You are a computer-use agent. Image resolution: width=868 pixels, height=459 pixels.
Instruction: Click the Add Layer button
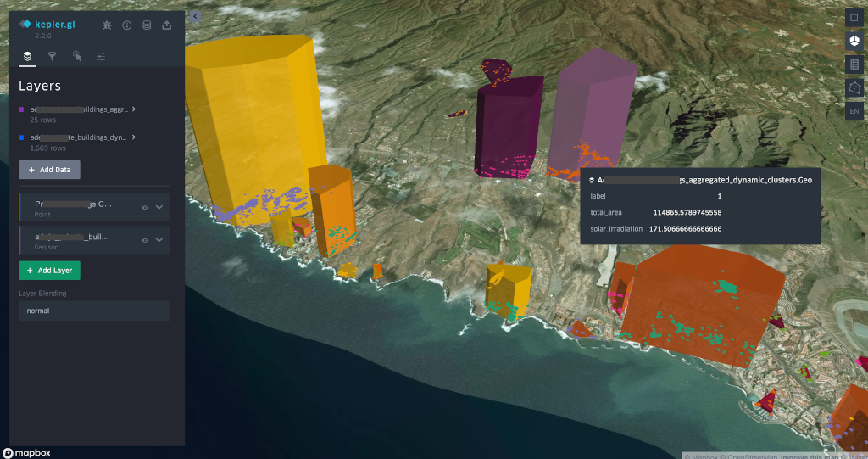point(49,271)
